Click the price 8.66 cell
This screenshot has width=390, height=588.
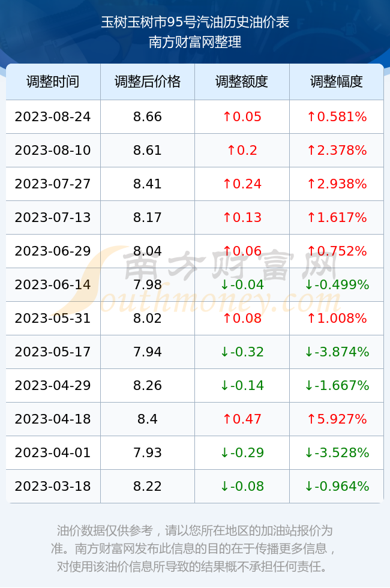[x=148, y=116]
